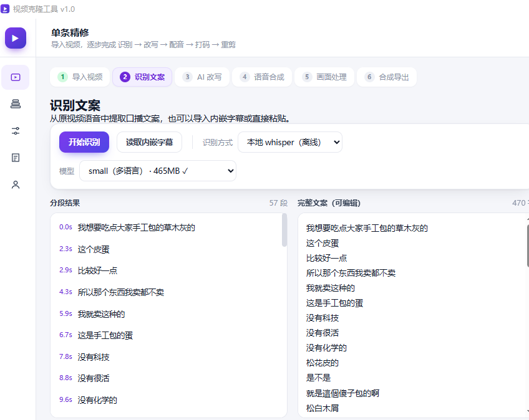Select the 2.9s 比较好一点 segment
Viewport: 529px width, 420px height.
click(168, 270)
